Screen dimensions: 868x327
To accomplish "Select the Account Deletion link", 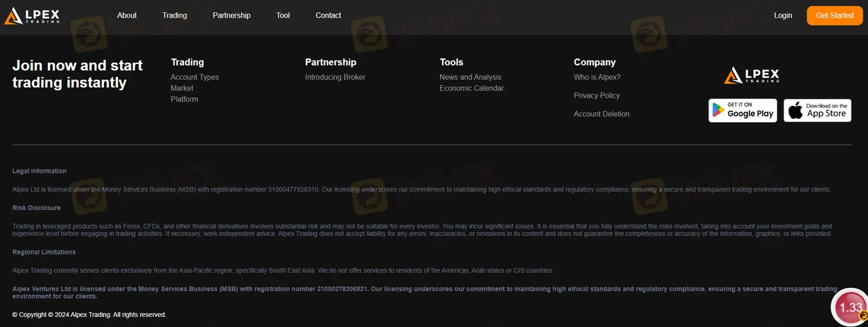I will (601, 114).
